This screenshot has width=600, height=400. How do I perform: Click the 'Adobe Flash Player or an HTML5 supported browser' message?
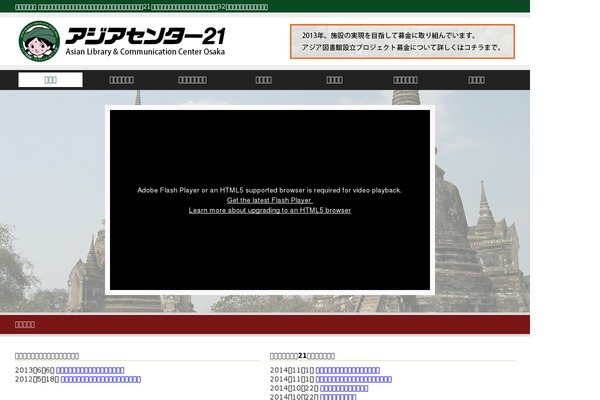(269, 190)
